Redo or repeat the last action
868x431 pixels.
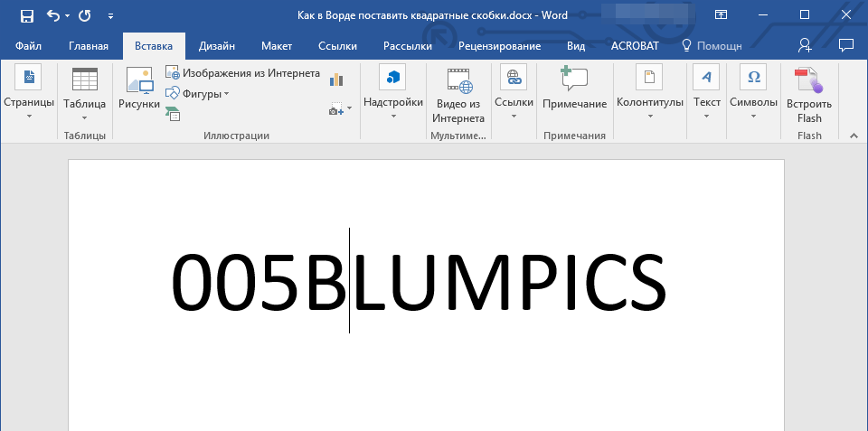[x=85, y=15]
